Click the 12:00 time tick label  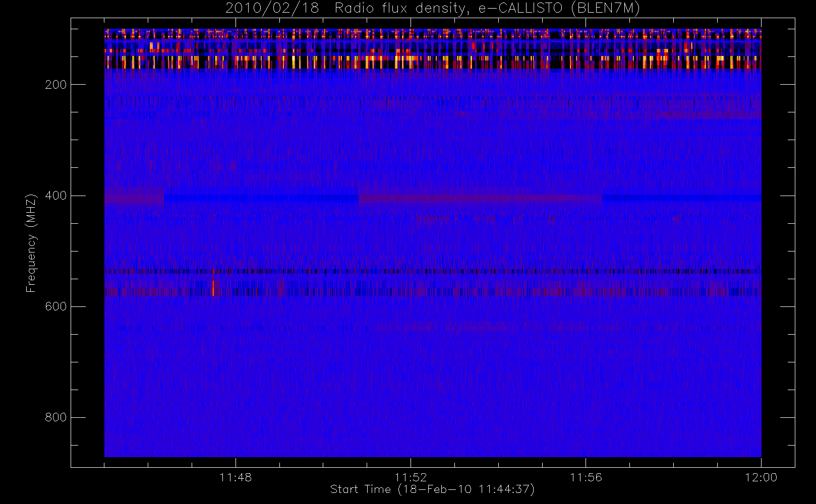click(x=761, y=477)
